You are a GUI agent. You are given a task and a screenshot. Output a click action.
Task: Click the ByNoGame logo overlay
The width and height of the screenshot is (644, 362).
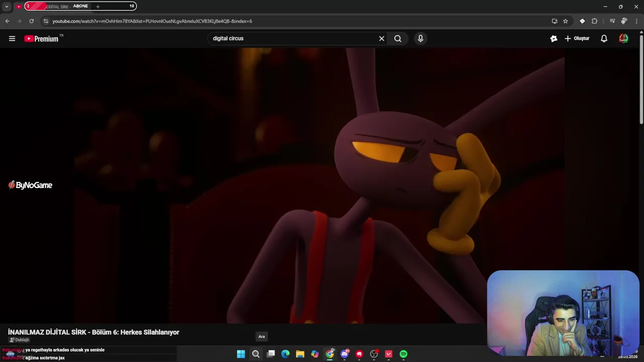(x=30, y=185)
